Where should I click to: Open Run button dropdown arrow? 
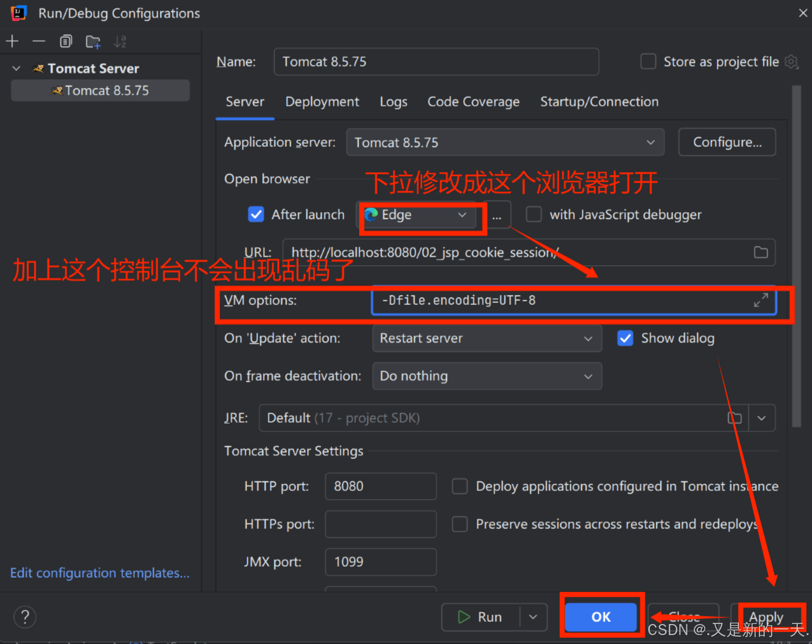click(533, 617)
